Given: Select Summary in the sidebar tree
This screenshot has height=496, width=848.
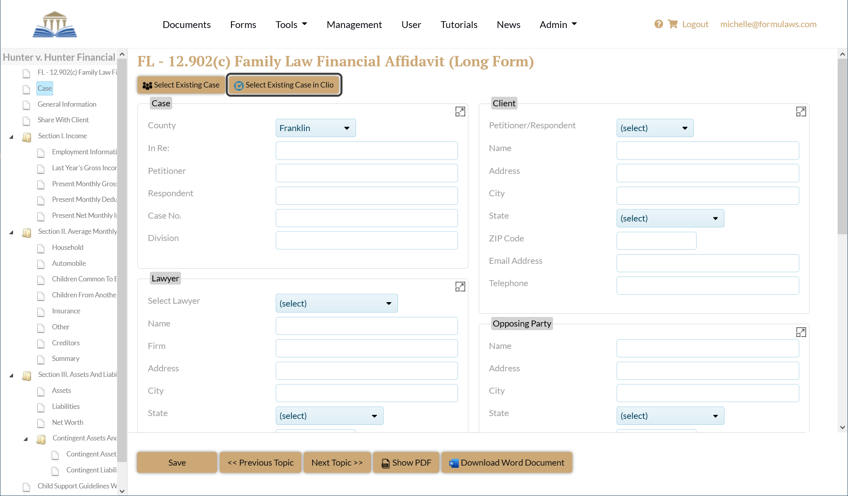Looking at the screenshot, I should tap(65, 359).
